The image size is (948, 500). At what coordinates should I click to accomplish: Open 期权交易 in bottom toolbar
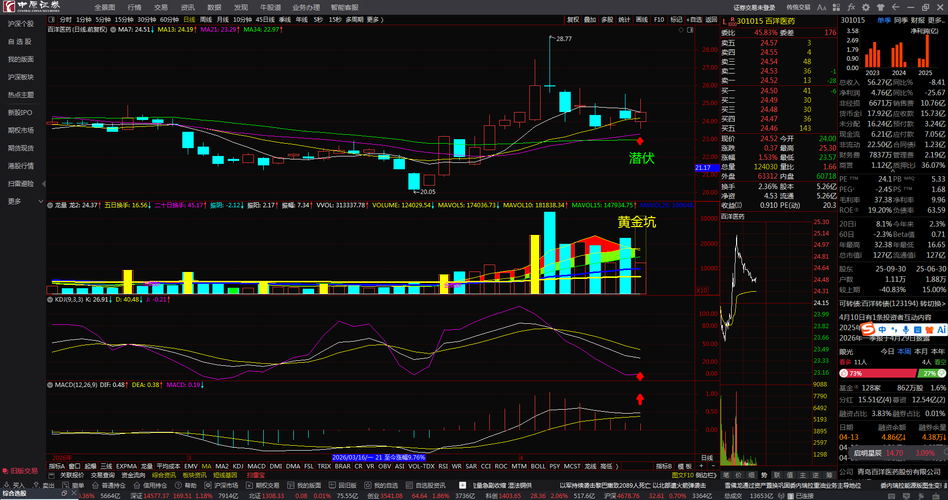click(263, 485)
